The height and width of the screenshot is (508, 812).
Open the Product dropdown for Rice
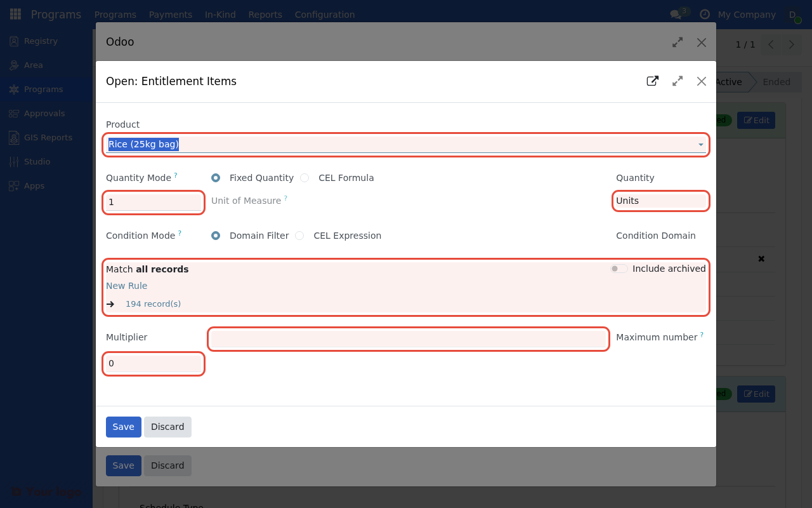700,144
